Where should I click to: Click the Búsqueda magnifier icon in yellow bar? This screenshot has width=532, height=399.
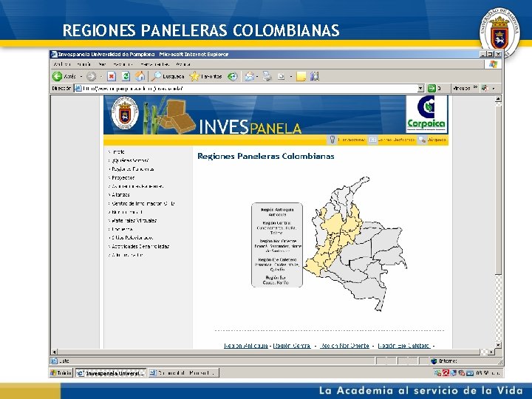[x=422, y=140]
